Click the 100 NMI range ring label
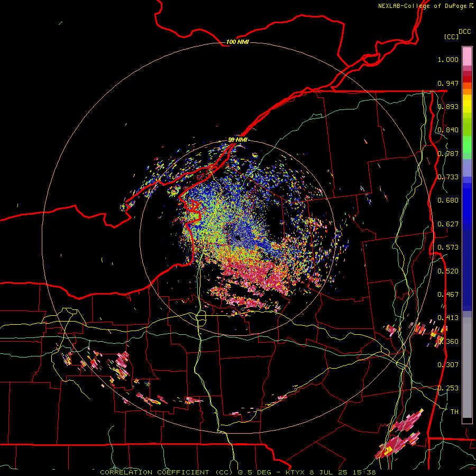Viewport: 476px width, 476px height. pos(237,42)
